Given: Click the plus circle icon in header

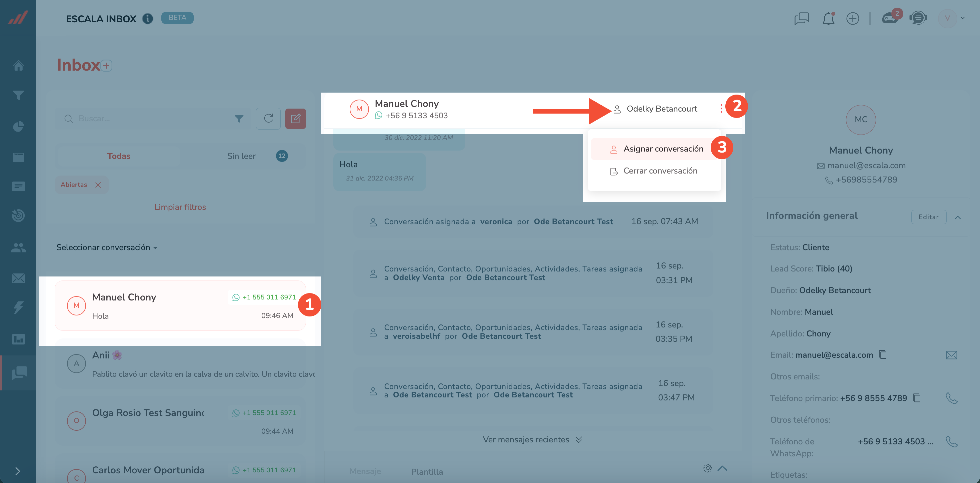Looking at the screenshot, I should point(853,18).
